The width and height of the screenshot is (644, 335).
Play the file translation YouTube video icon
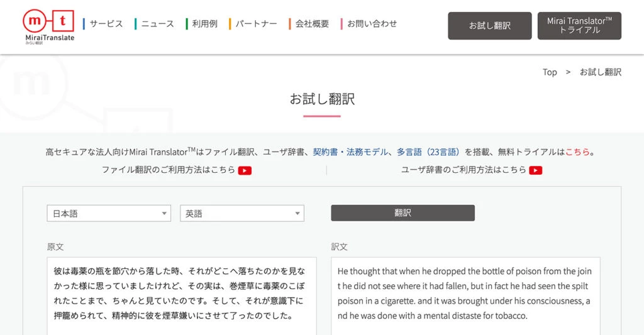click(x=245, y=170)
